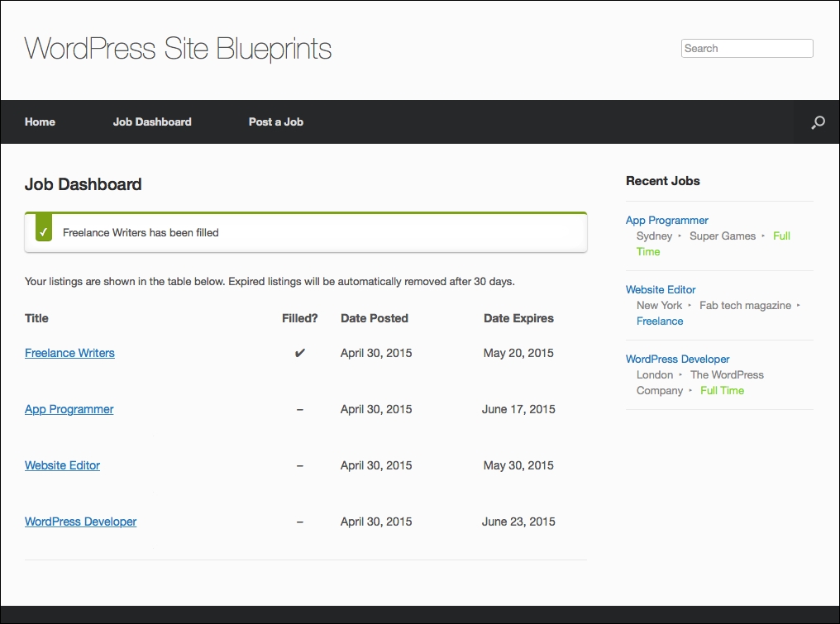The height and width of the screenshot is (624, 840).
Task: Click the 'Your listings are shown' description text
Action: (x=270, y=281)
